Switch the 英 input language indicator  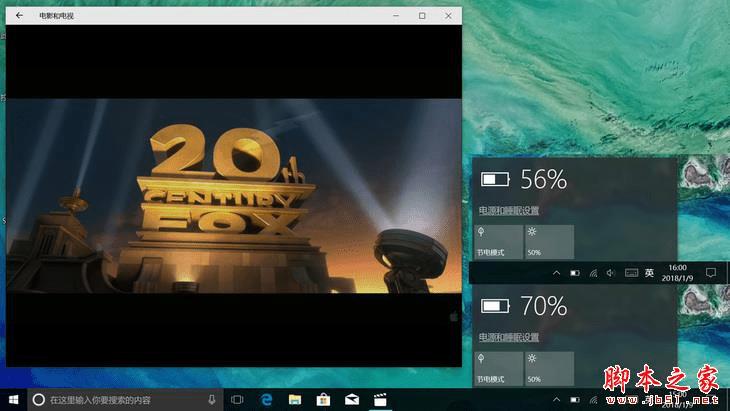tap(649, 273)
